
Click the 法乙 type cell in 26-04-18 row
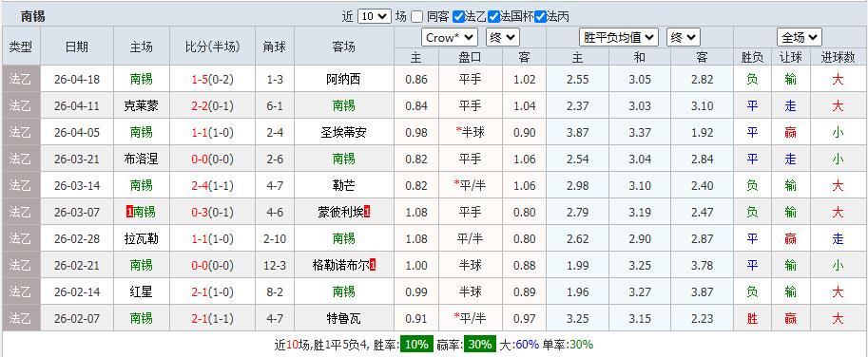tap(21, 79)
